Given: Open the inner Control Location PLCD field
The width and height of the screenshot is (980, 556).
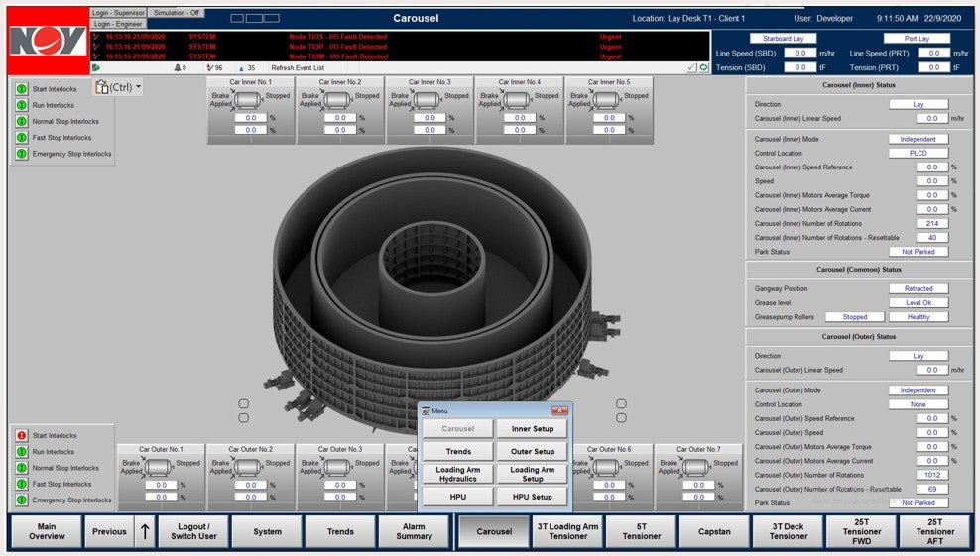Looking at the screenshot, I should (918, 154).
